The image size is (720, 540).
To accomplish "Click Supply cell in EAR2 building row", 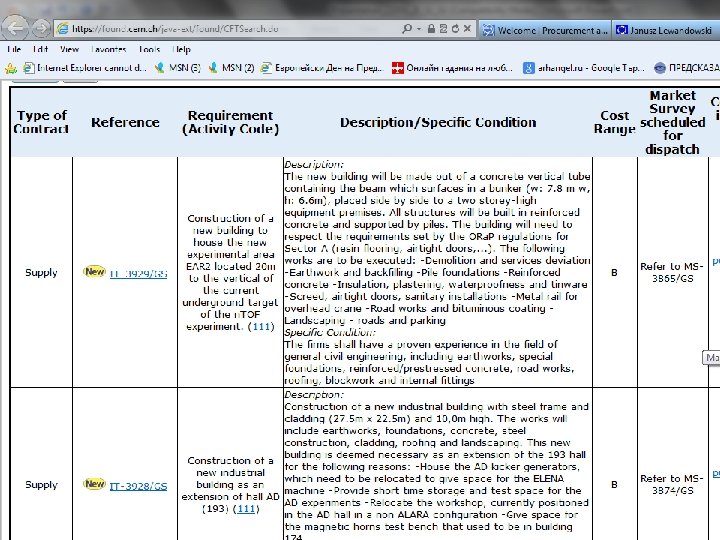I will (x=41, y=273).
